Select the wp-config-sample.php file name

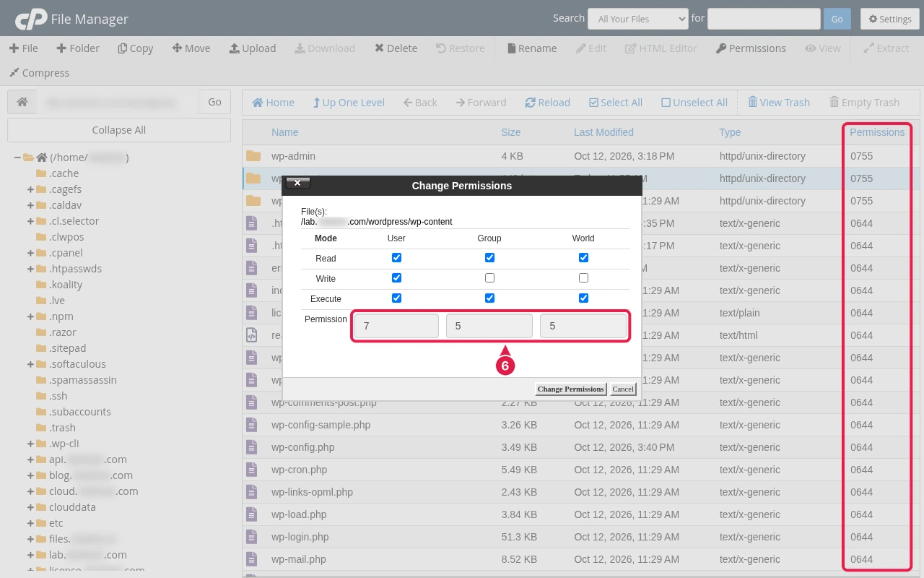click(x=321, y=425)
